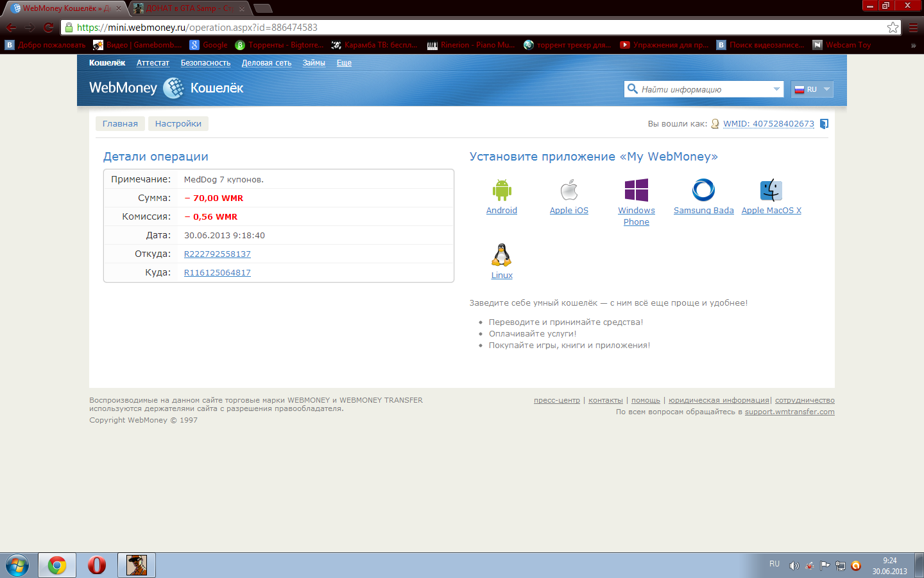Viewport: 924px width, 578px height.
Task: Open the Windows Start button
Action: click(17, 566)
